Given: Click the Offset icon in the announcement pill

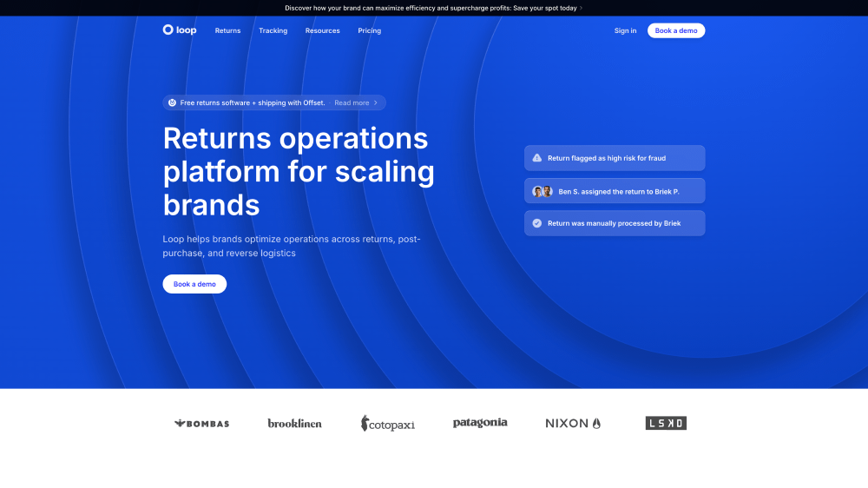Looking at the screenshot, I should [172, 102].
